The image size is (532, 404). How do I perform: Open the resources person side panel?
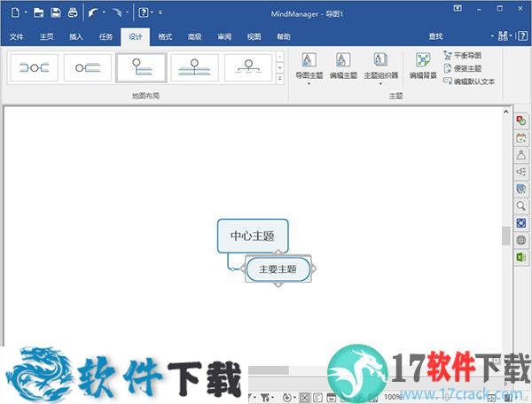click(520, 154)
